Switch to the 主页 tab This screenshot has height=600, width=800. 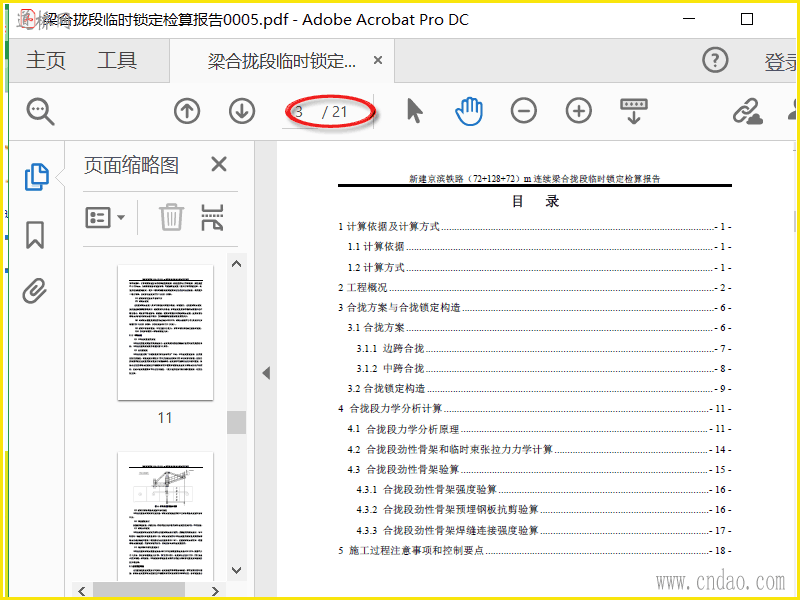click(46, 60)
